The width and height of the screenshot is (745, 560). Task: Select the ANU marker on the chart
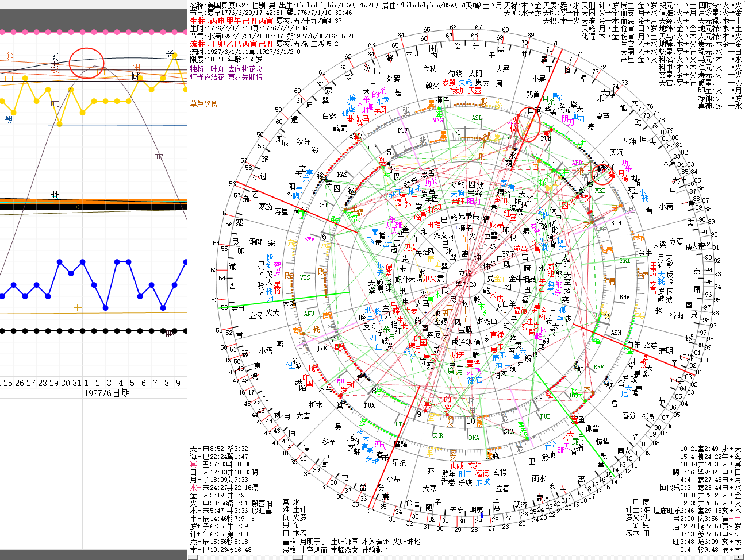[x=309, y=314]
